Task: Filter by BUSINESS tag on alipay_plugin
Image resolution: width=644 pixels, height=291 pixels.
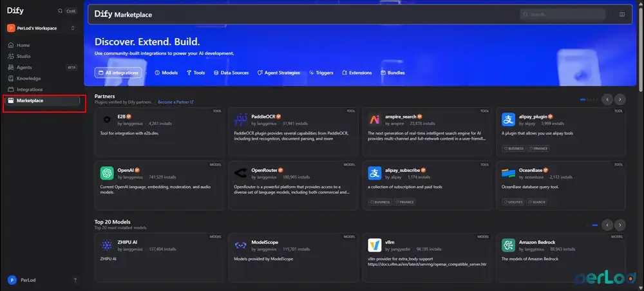Action: 514,149
